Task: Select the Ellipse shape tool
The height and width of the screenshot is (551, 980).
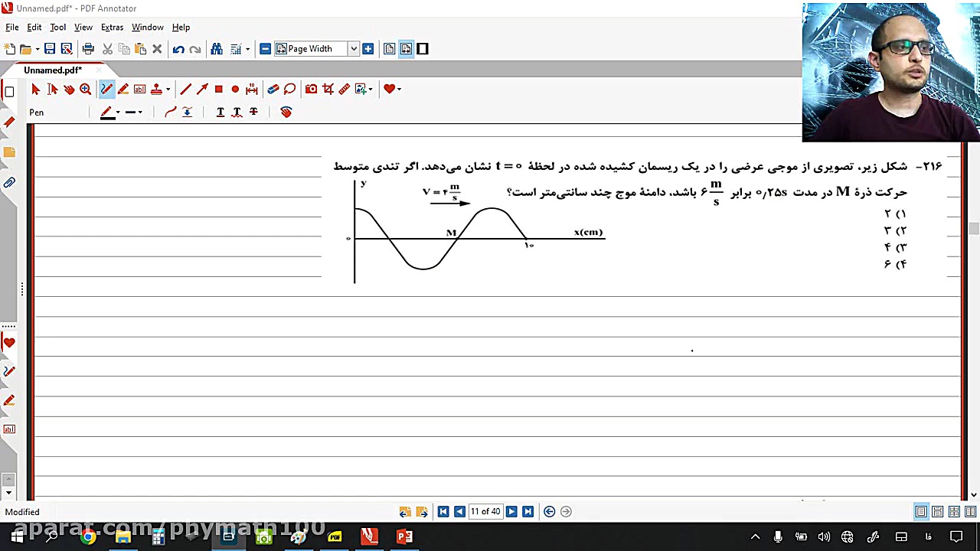Action: coord(235,90)
